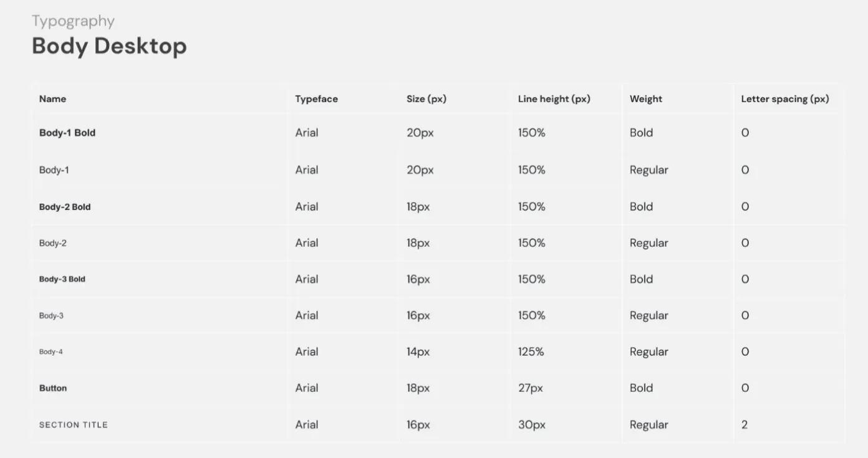This screenshot has height=458, width=868.
Task: Click the "SECTION TITLE" name cell
Action: pos(74,425)
